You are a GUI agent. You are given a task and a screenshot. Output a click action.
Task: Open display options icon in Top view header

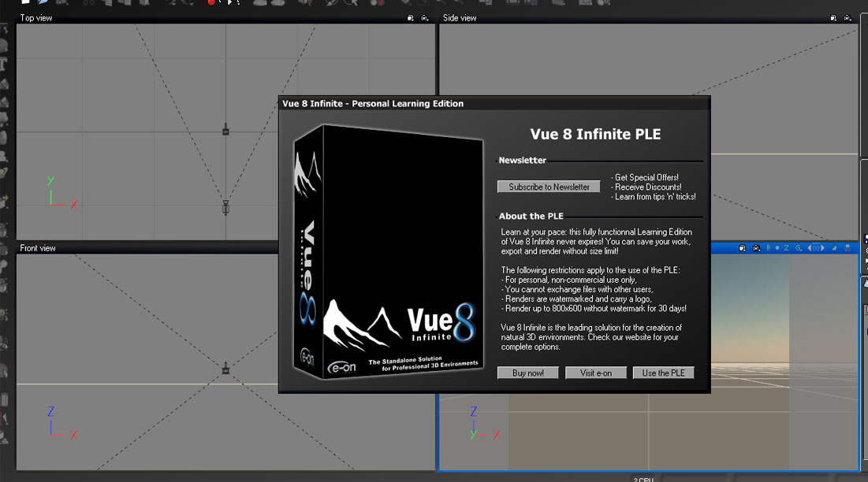click(x=410, y=18)
